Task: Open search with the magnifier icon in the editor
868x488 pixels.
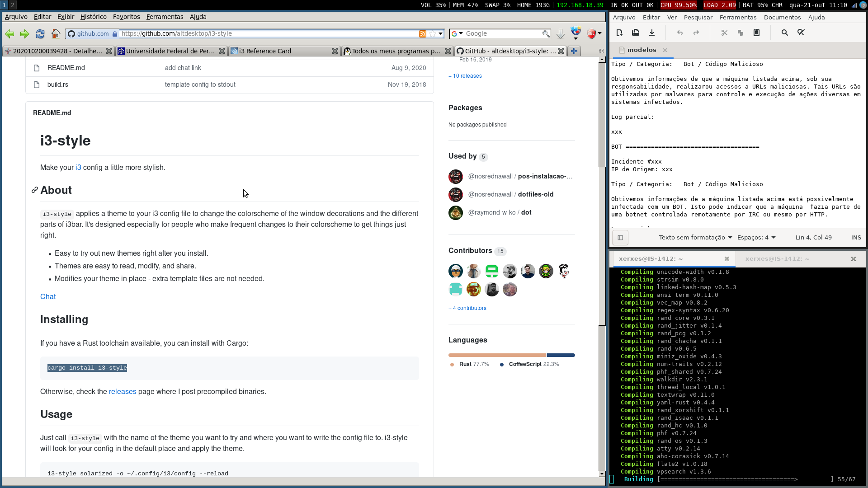Action: 785,33
